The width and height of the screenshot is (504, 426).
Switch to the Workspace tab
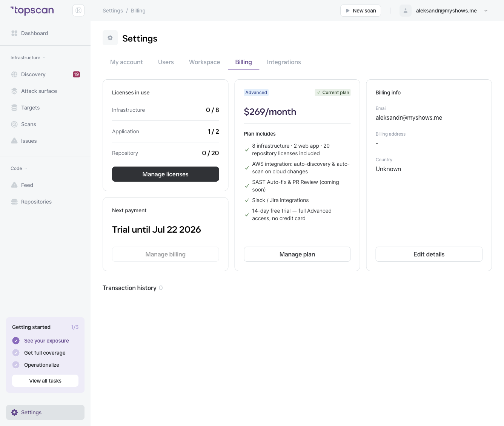pyautogui.click(x=204, y=62)
